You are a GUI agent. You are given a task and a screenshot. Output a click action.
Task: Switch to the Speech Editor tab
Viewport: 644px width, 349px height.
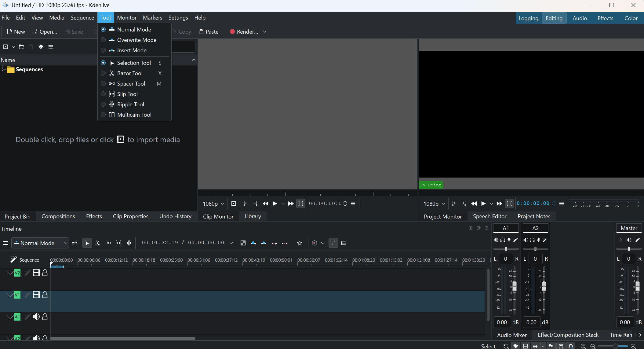[489, 216]
